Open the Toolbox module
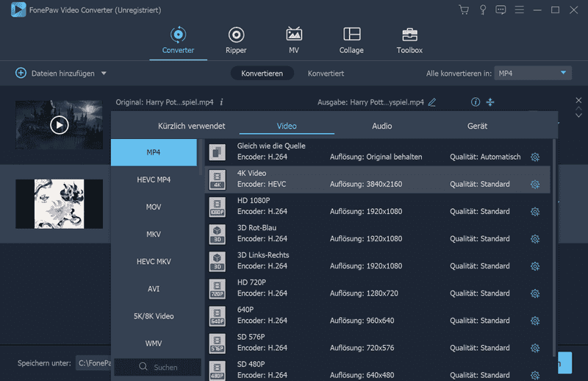Image resolution: width=588 pixels, height=381 pixels. point(409,40)
